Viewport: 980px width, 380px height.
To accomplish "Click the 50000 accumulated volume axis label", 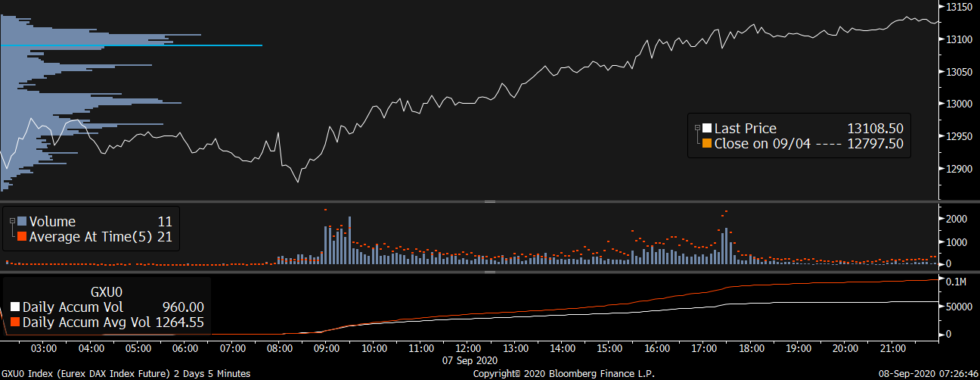I will pos(958,307).
